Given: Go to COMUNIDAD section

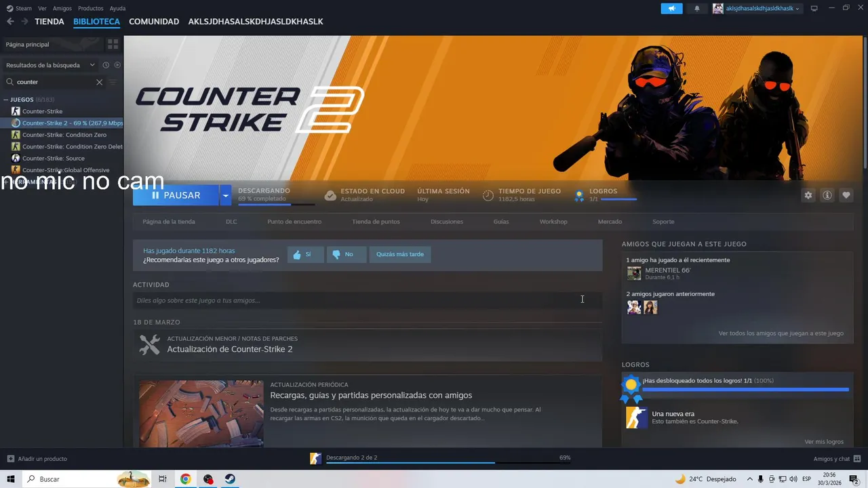Looking at the screenshot, I should click(154, 22).
